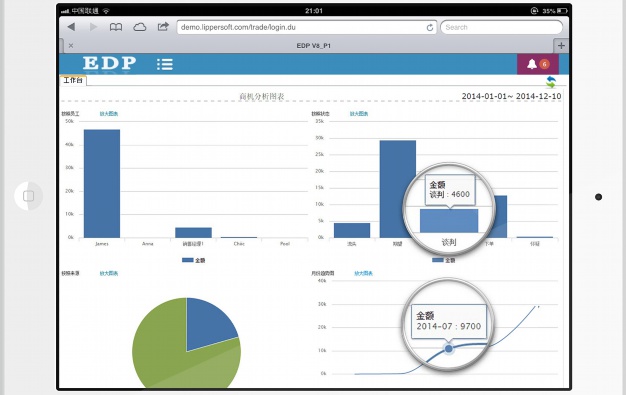Select the EDP V8_P1 browser tab
Viewport: 626px width, 395px height.
313,46
